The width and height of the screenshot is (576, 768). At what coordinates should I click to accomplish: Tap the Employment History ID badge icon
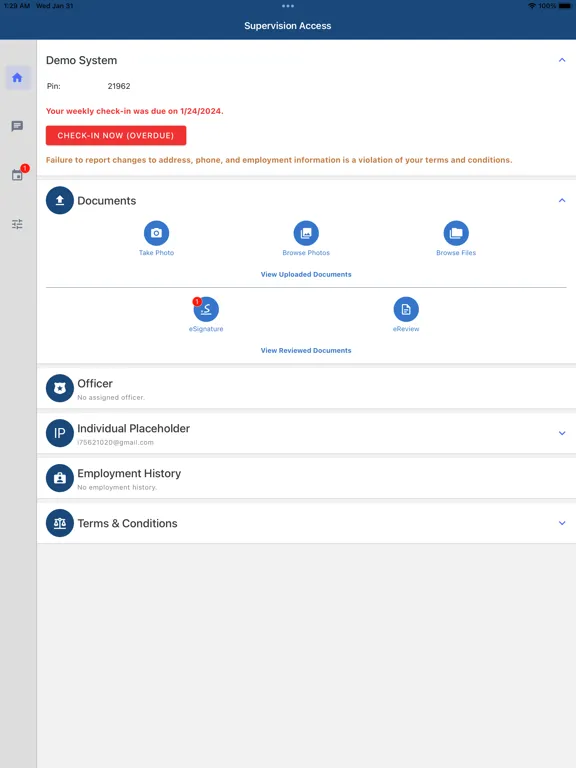click(x=60, y=478)
